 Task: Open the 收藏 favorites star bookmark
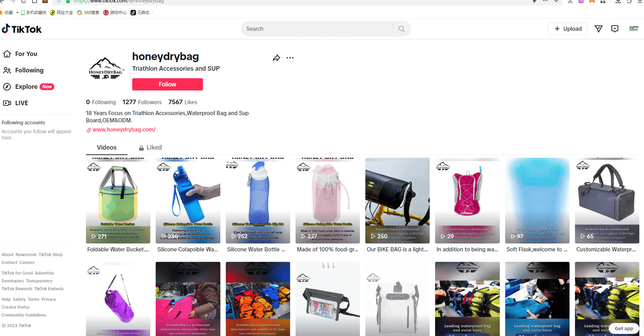pos(7,12)
